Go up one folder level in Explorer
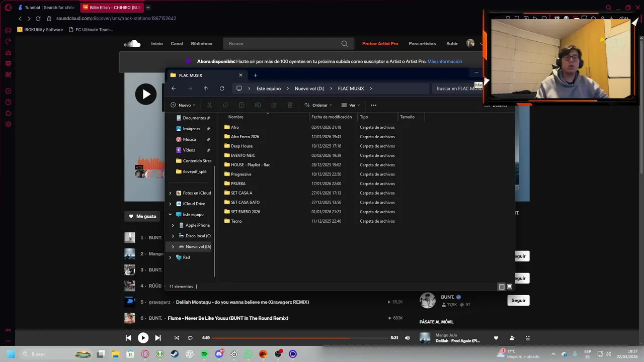Viewport: 644px width, 362px height. pos(206,88)
